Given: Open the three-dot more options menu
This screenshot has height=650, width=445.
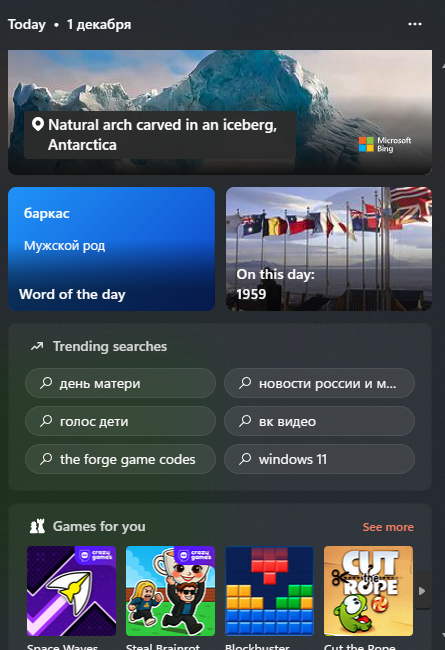Looking at the screenshot, I should [x=415, y=24].
